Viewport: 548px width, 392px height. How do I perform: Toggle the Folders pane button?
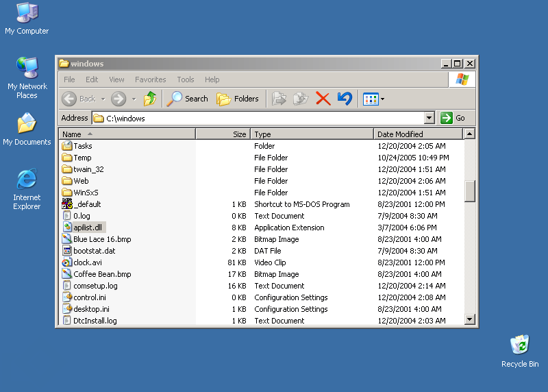238,99
